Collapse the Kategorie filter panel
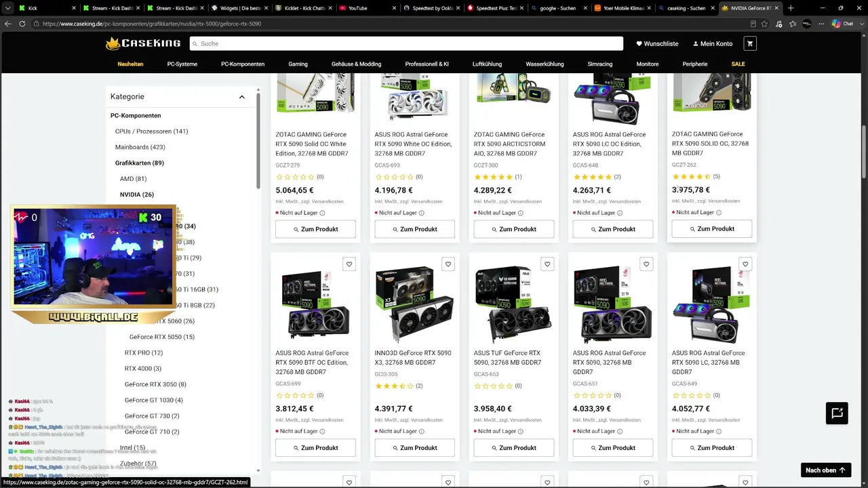 coord(241,97)
